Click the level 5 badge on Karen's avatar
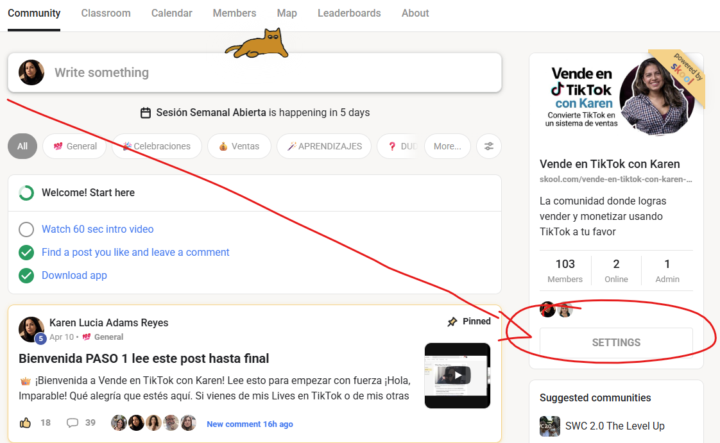Viewport: 720px width, 443px height. 41,339
